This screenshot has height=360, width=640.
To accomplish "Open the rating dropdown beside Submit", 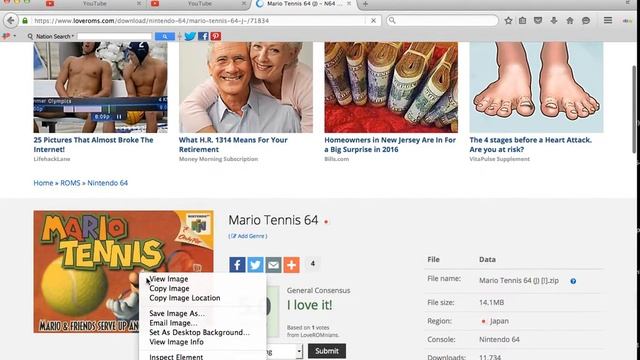I will point(299,351).
